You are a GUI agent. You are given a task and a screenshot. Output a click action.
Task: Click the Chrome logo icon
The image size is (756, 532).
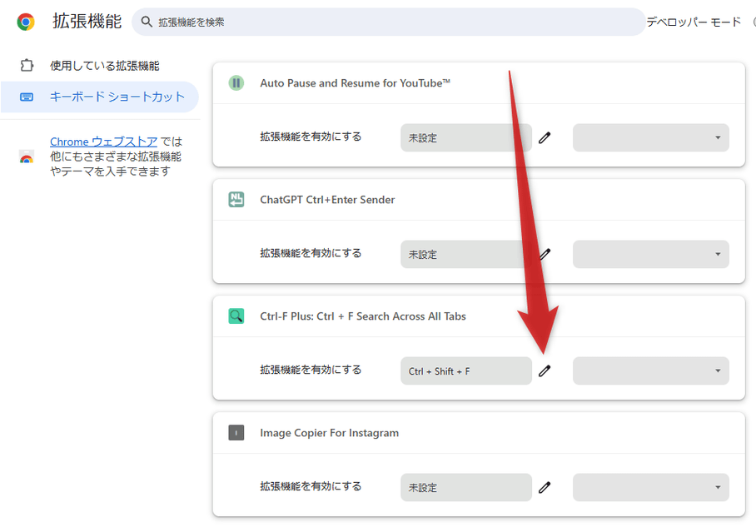26,22
